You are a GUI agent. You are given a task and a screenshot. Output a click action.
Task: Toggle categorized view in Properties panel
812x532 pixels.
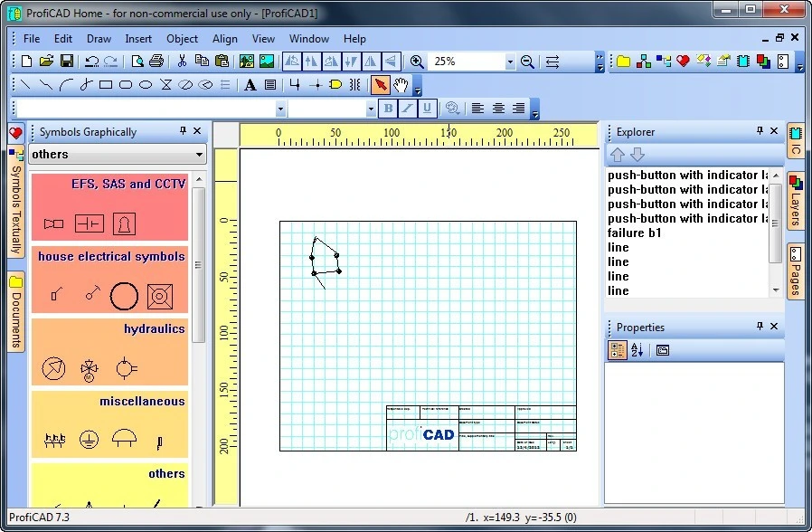click(617, 350)
